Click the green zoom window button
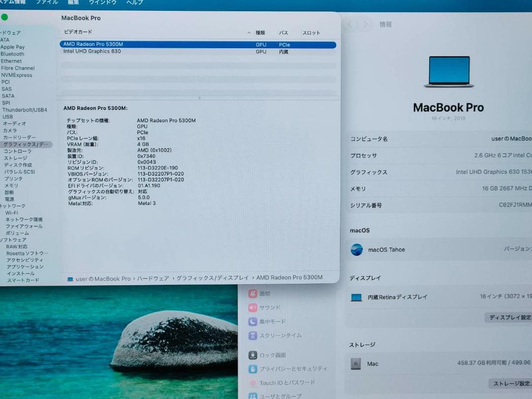 [4, 17]
